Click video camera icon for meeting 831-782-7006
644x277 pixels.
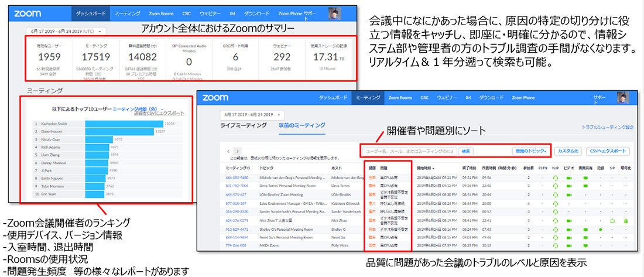tap(569, 186)
